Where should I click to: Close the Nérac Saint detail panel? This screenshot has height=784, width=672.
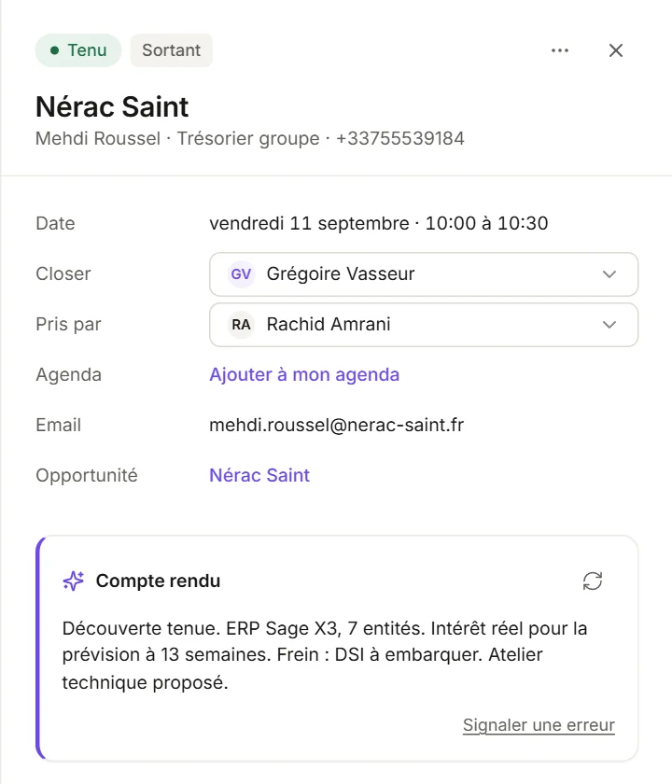coord(615,50)
